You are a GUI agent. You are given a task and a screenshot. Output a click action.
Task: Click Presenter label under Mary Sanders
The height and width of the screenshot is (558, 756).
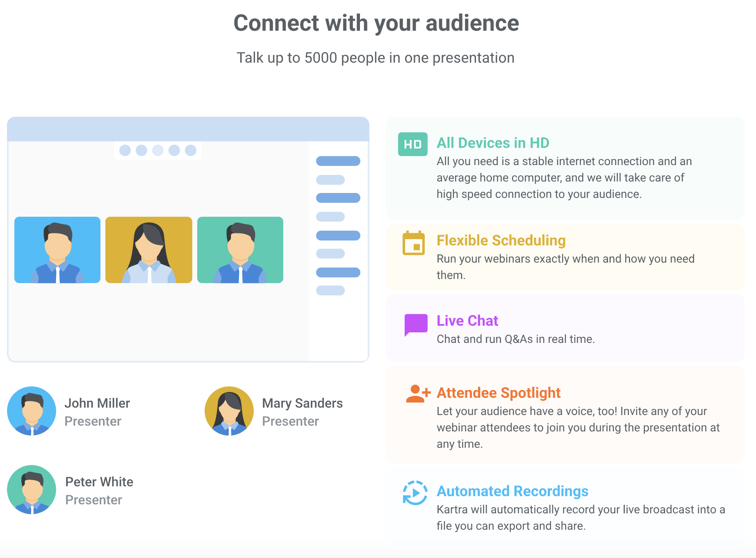(291, 421)
